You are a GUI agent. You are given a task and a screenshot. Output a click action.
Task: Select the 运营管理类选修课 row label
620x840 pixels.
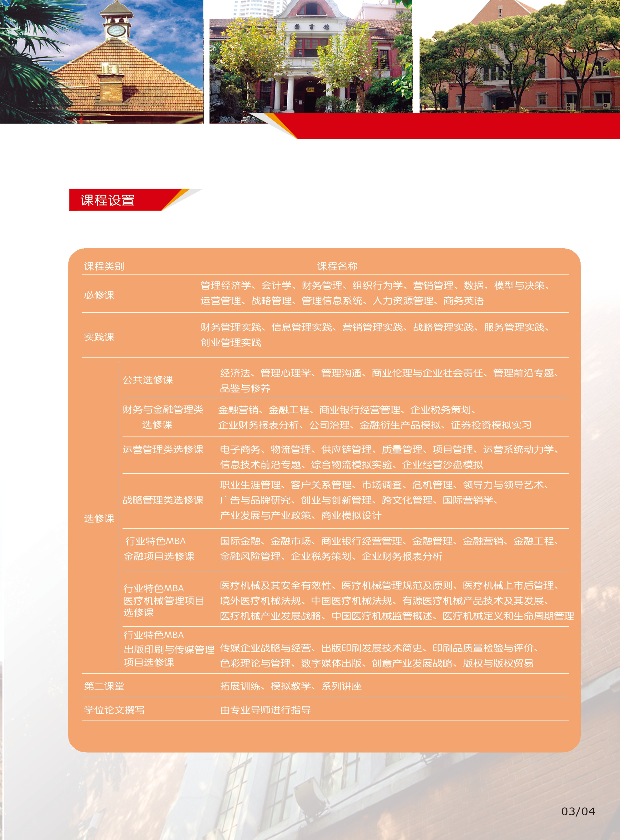pos(163,449)
